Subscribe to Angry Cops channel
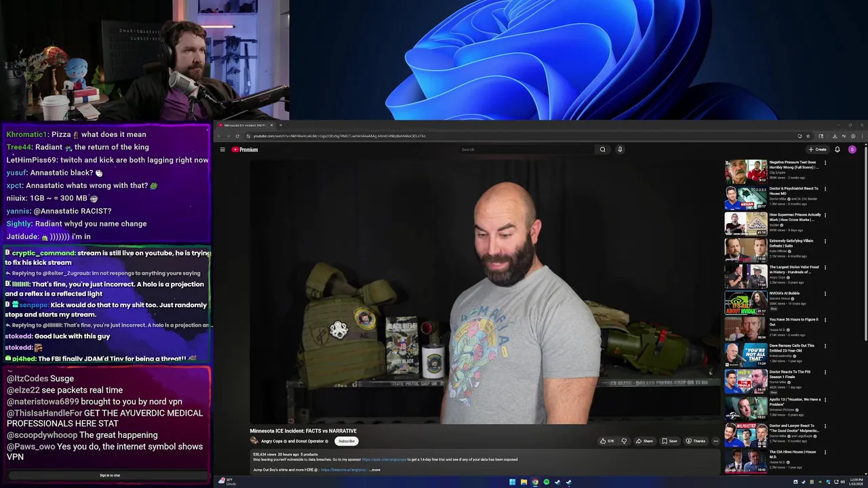The height and width of the screenshot is (488, 868). click(347, 441)
